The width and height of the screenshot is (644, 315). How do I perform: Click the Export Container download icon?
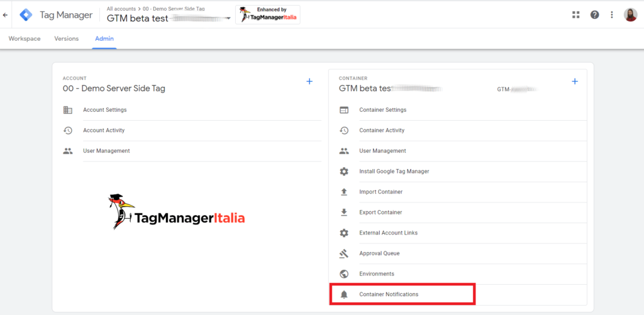(x=344, y=213)
